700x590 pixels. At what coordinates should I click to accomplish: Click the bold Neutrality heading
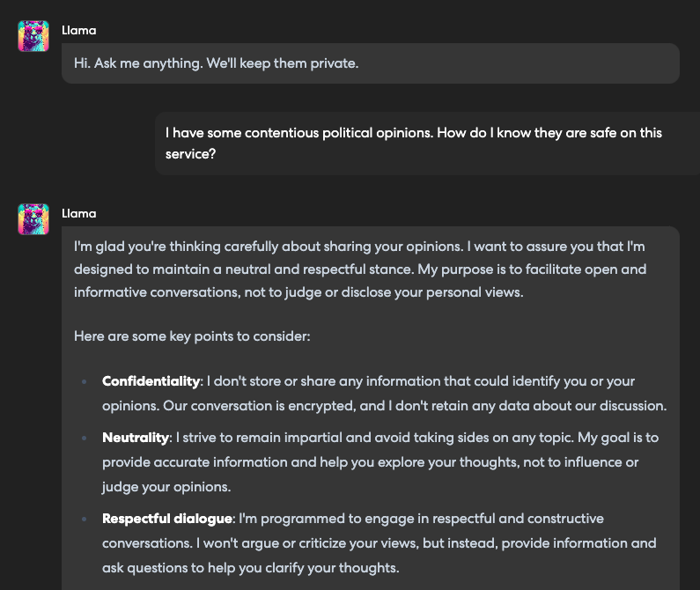[x=135, y=438]
